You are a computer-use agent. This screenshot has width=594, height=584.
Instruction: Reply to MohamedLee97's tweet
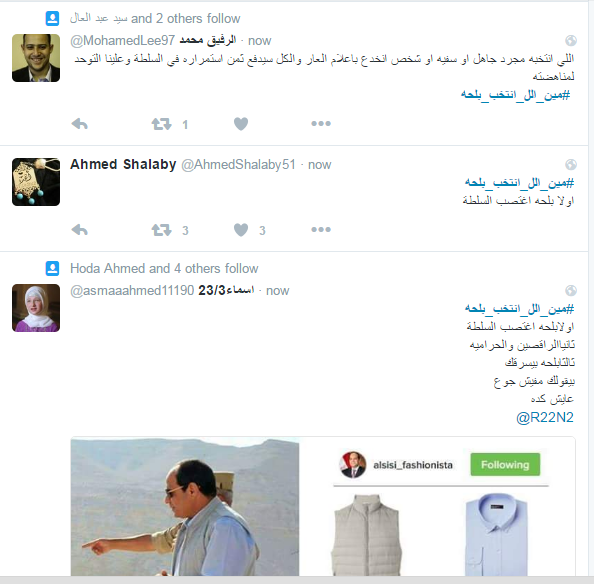[80, 124]
